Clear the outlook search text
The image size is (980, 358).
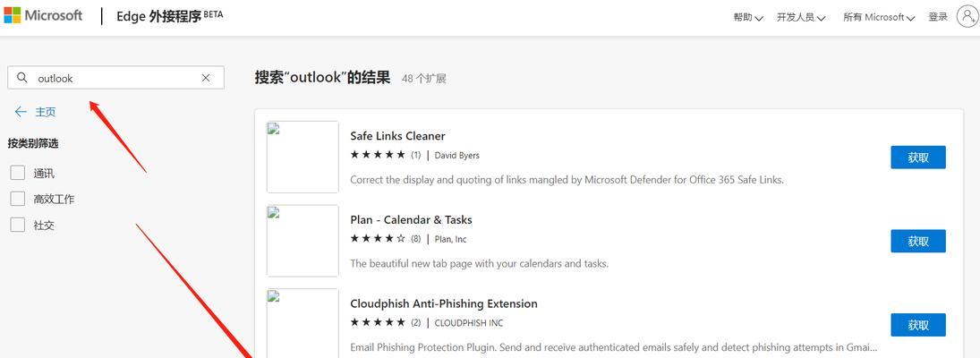click(x=206, y=78)
